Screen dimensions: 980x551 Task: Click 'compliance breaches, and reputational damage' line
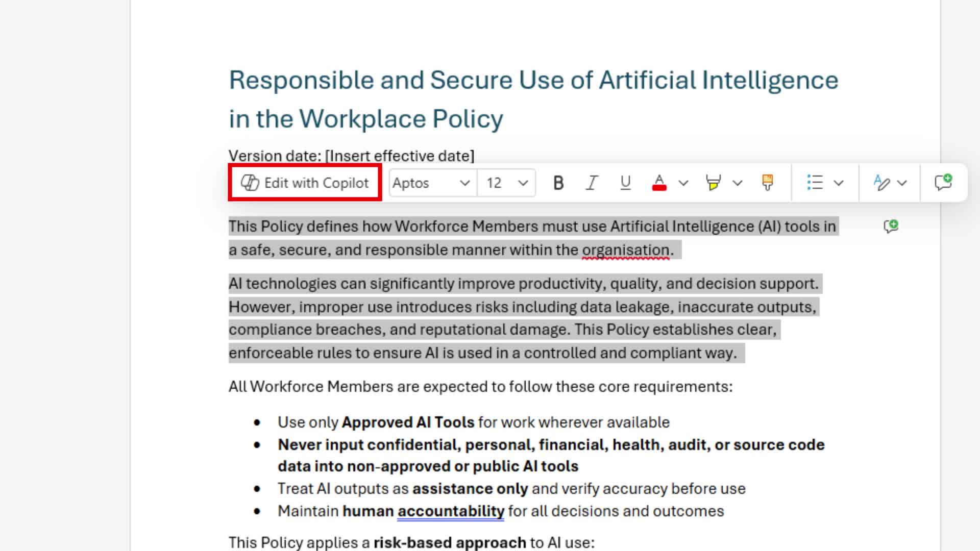coord(503,330)
